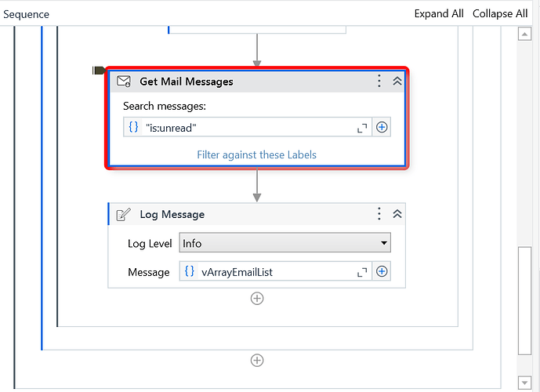
Task: Open Get Mail Messages three-dot options menu
Action: [379, 81]
